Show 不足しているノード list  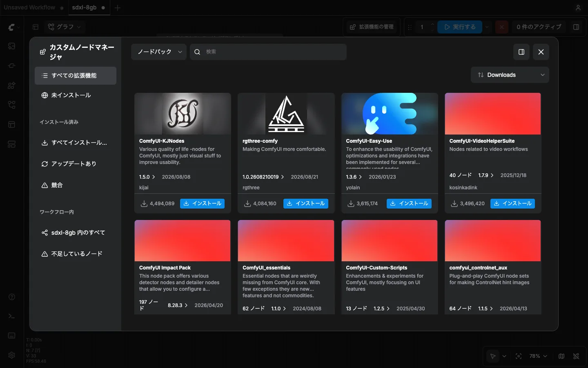(76, 254)
